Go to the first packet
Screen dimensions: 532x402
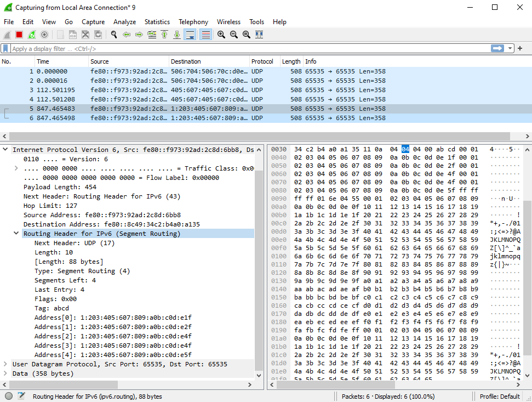click(x=165, y=34)
